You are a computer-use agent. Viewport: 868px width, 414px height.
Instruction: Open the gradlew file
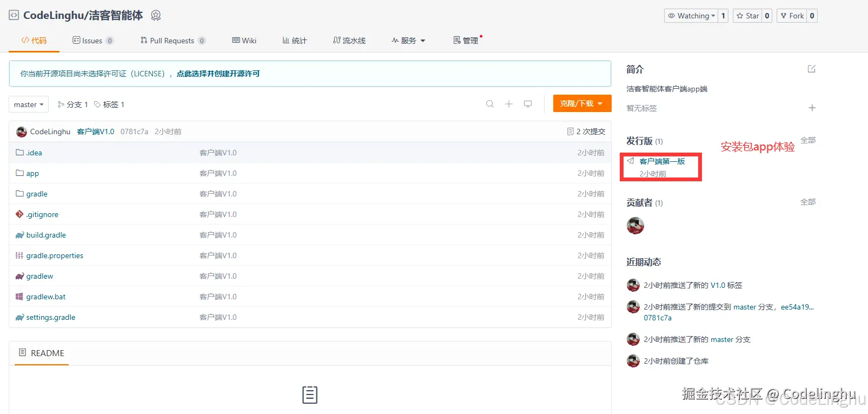(x=39, y=276)
